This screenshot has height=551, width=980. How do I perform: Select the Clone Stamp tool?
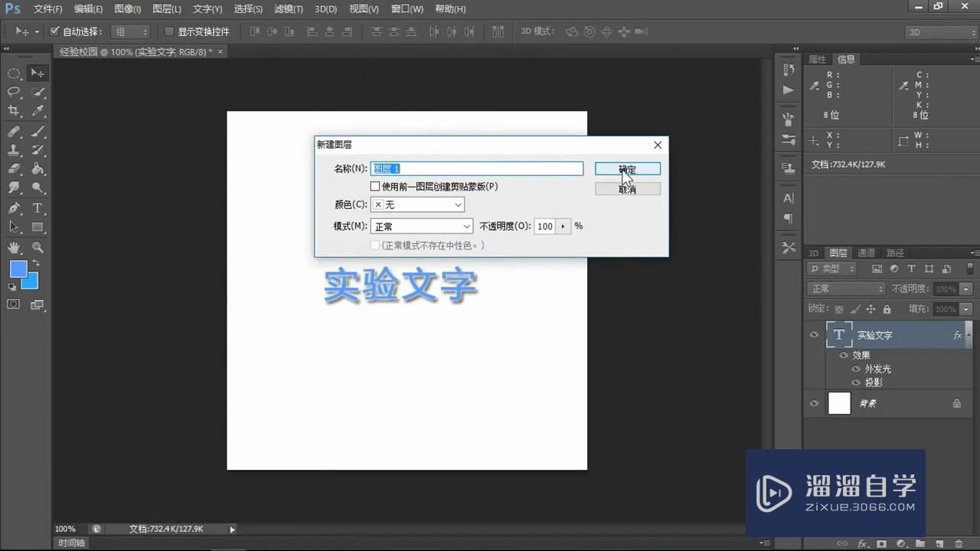[14, 150]
